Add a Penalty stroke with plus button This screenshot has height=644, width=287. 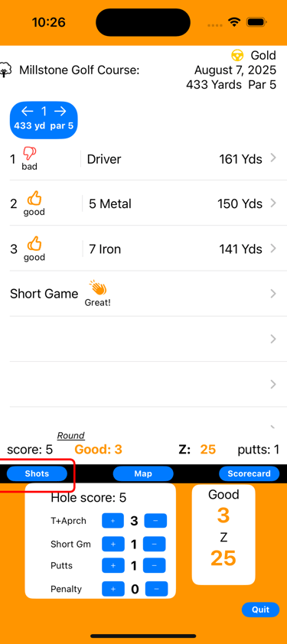pyautogui.click(x=113, y=589)
